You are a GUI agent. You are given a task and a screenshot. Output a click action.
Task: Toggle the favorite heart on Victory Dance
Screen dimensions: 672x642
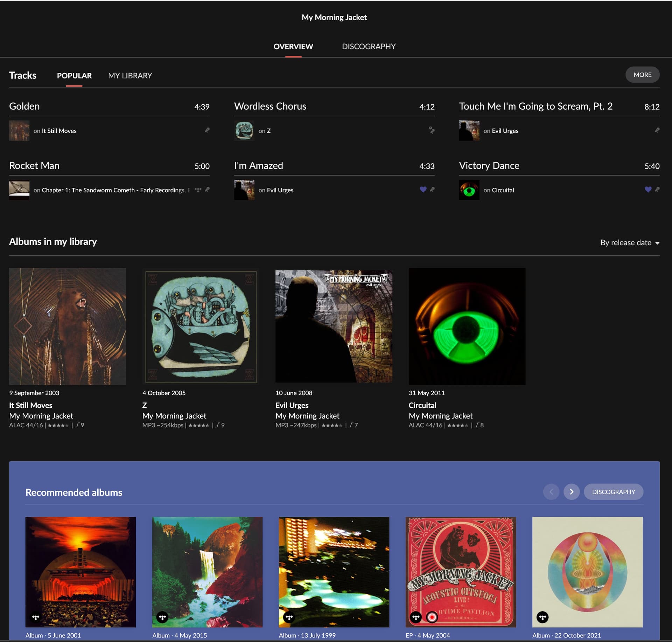pyautogui.click(x=648, y=189)
